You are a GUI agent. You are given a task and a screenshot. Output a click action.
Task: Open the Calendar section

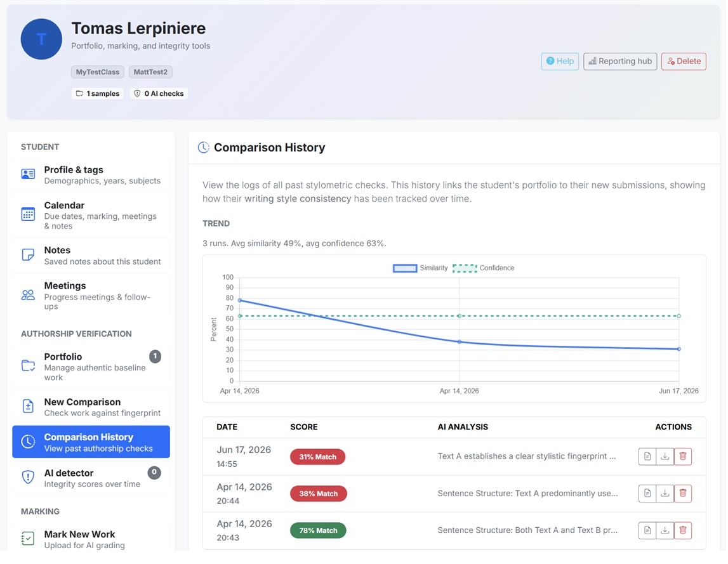click(x=91, y=215)
